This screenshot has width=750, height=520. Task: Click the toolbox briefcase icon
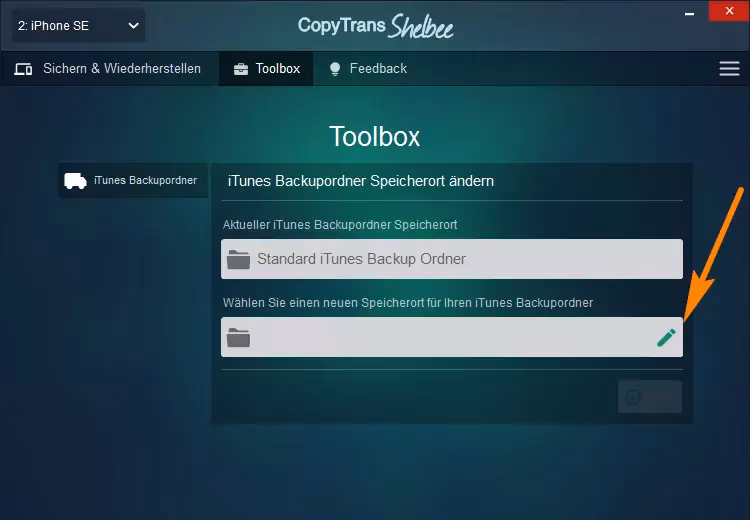coord(241,69)
